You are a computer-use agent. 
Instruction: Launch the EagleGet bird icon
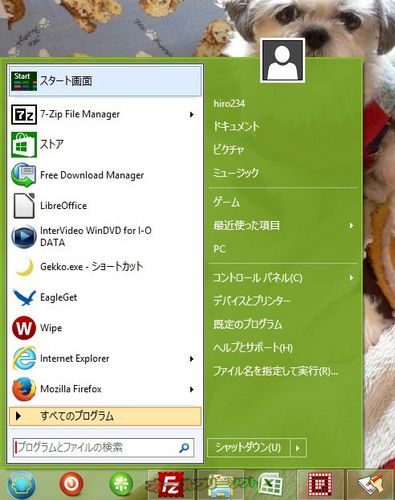[24, 297]
